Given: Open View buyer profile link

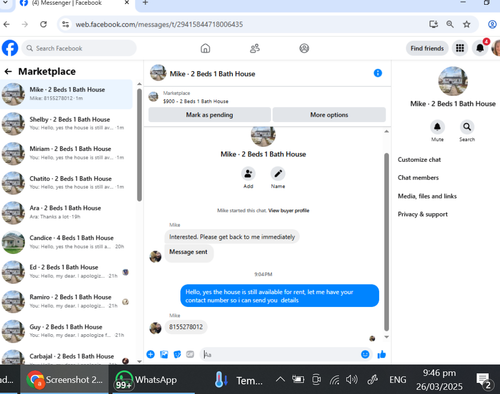Looking at the screenshot, I should point(289,210).
